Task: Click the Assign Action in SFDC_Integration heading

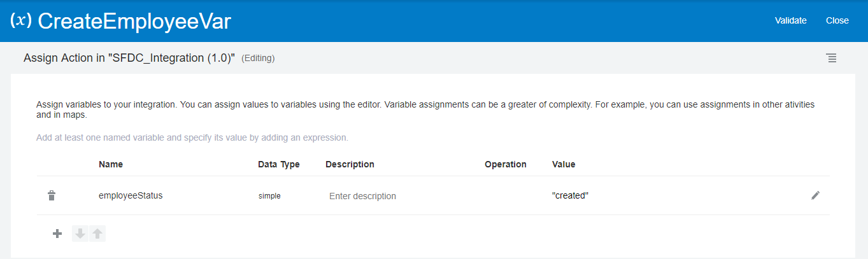Action: pyautogui.click(x=129, y=58)
